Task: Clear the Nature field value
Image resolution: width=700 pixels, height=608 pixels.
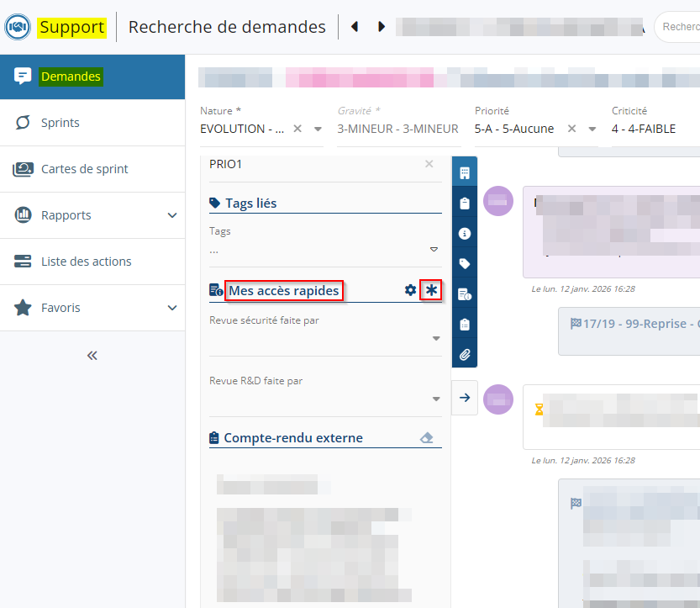Action: [297, 130]
